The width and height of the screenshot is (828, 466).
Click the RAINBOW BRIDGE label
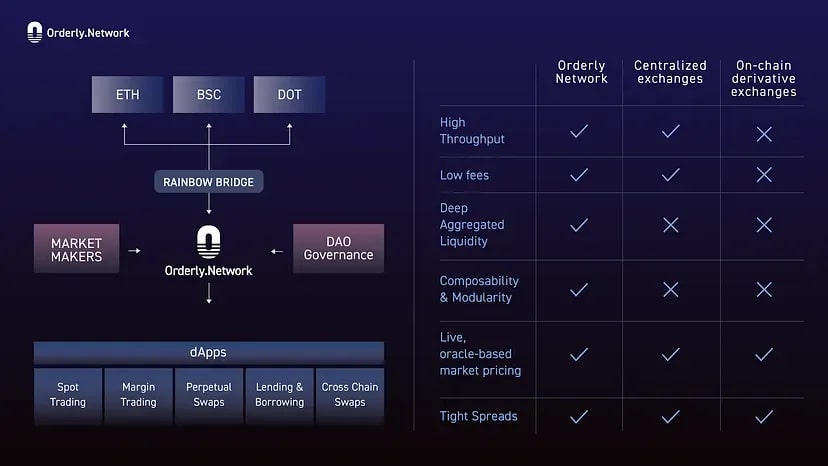click(208, 182)
